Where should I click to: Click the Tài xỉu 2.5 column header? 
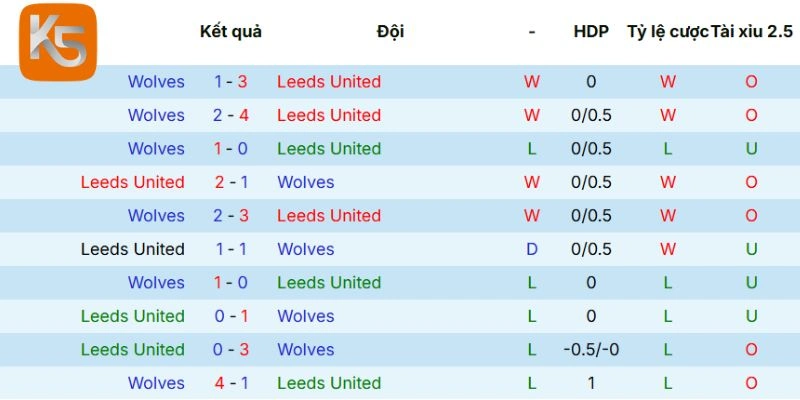(751, 31)
